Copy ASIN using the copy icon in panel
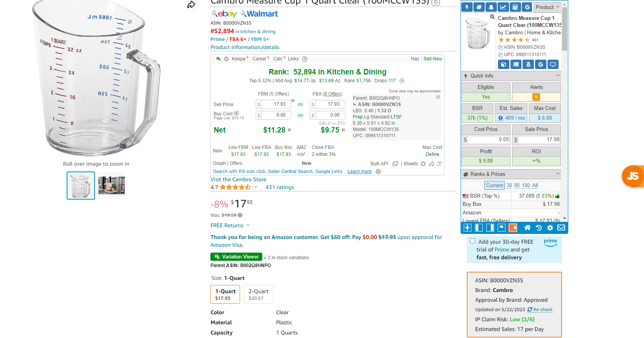The width and height of the screenshot is (644, 338). click(500, 47)
